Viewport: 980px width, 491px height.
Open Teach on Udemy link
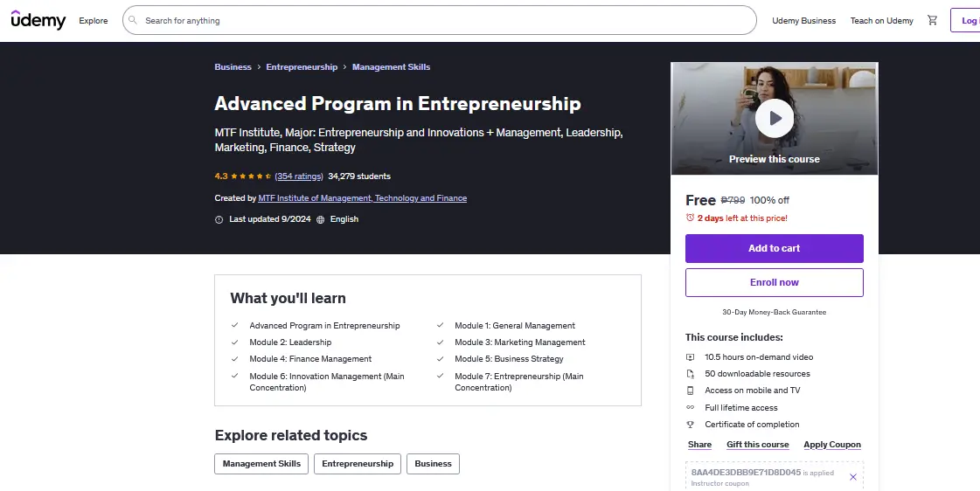(x=881, y=21)
